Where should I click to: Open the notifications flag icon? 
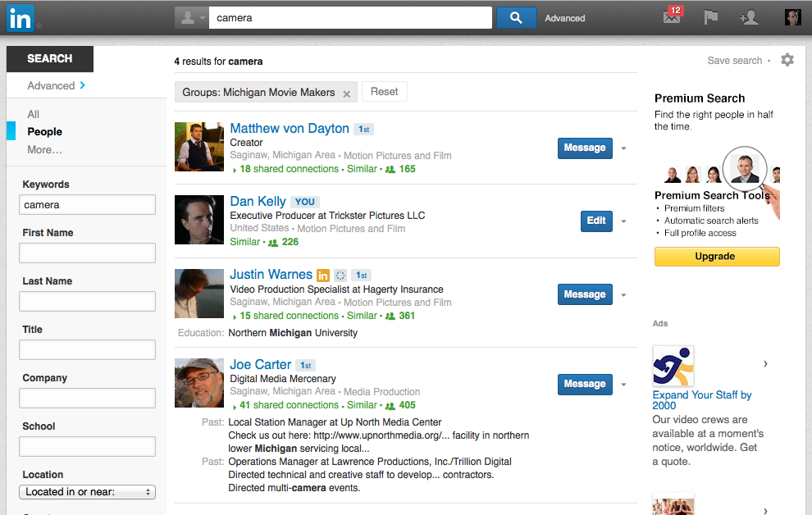[x=711, y=17]
